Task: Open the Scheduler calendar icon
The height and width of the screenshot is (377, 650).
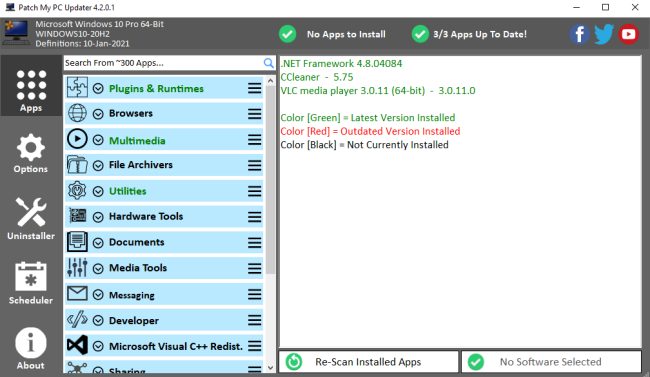Action: tap(31, 283)
